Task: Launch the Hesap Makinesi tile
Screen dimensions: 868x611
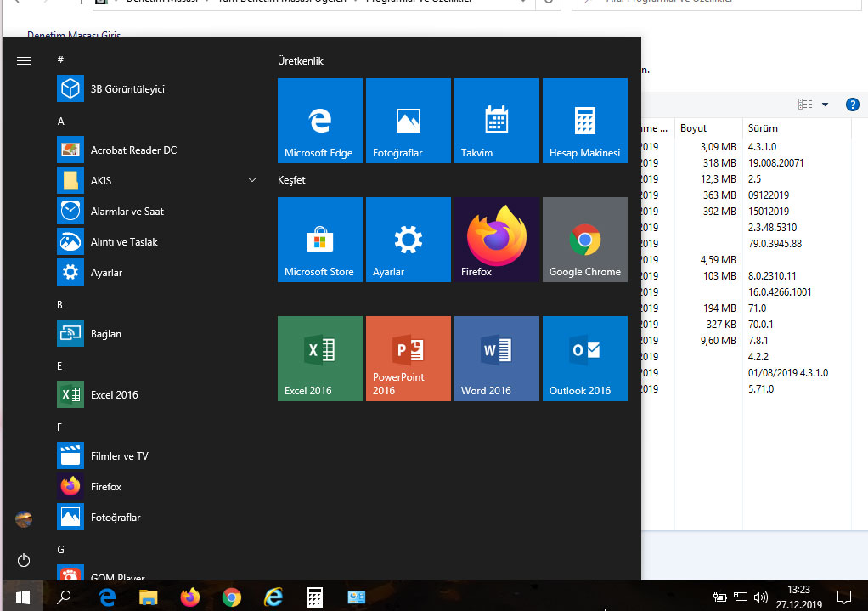Action: click(x=585, y=121)
